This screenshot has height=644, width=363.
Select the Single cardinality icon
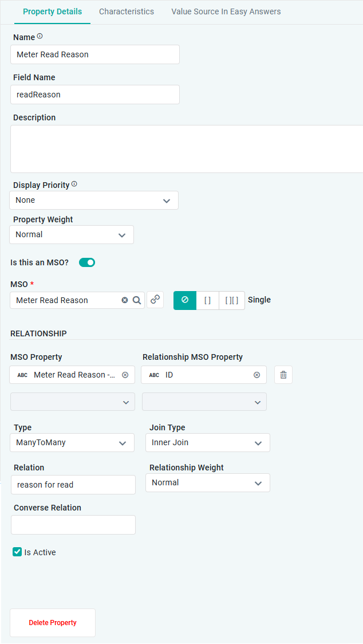[185, 300]
